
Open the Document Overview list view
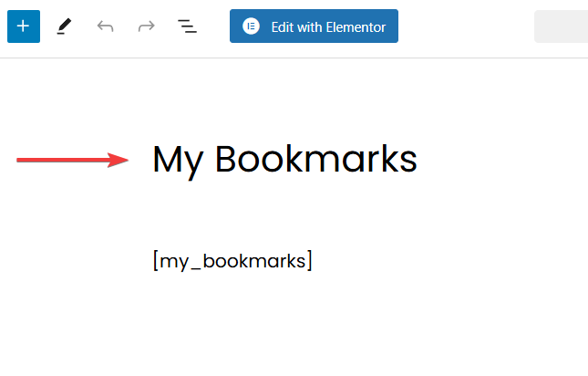click(x=187, y=26)
